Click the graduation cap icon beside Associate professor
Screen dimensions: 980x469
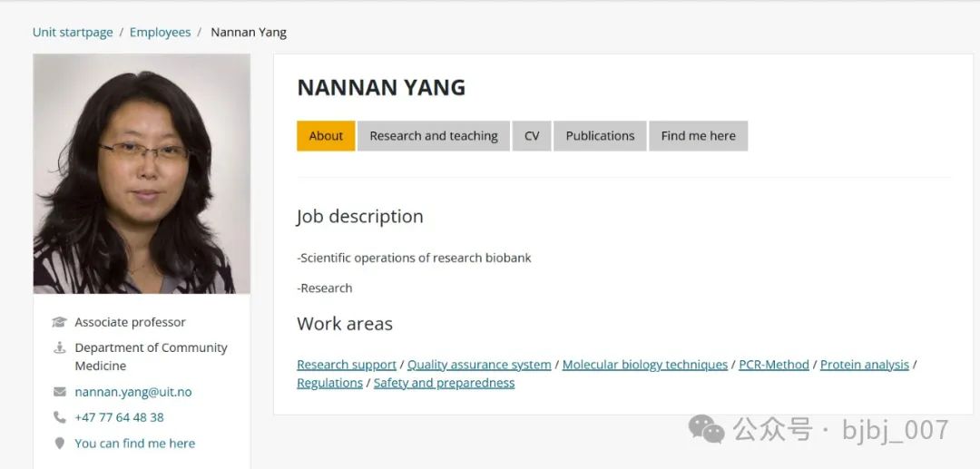pos(59,322)
